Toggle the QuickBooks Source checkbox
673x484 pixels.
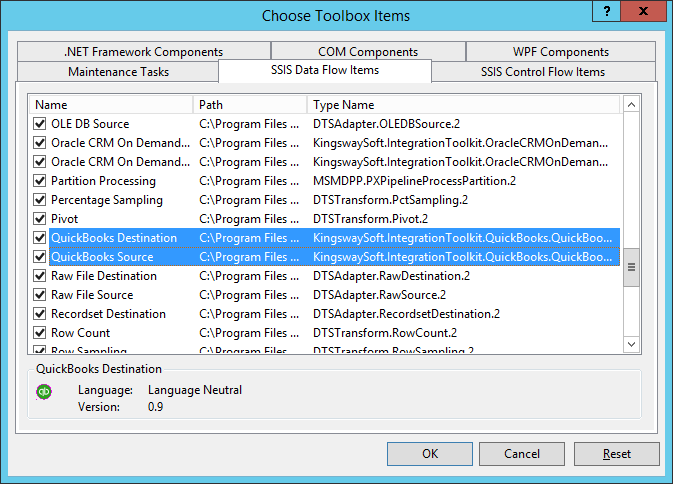tap(40, 257)
